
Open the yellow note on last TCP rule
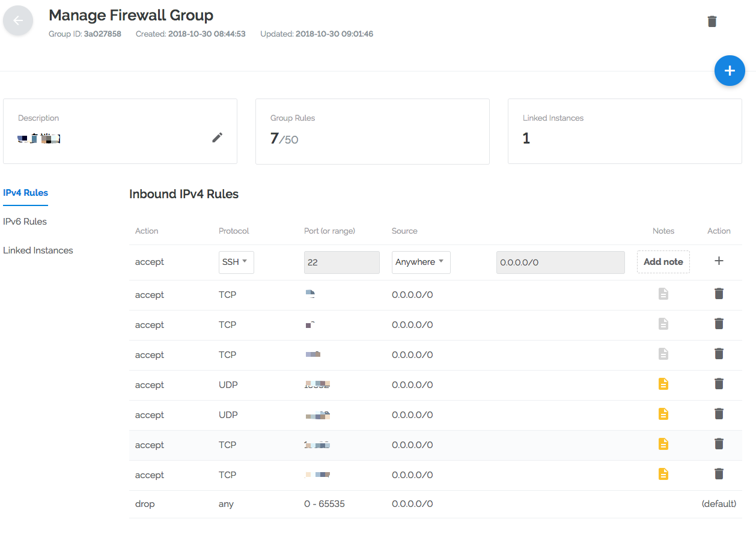pos(663,474)
